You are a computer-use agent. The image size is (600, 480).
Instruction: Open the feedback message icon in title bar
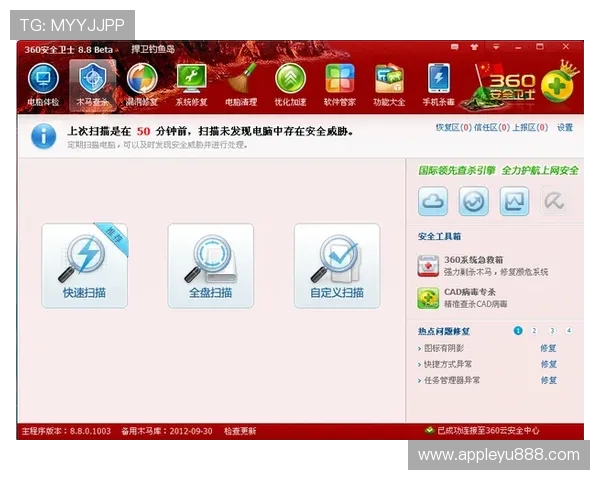point(455,47)
